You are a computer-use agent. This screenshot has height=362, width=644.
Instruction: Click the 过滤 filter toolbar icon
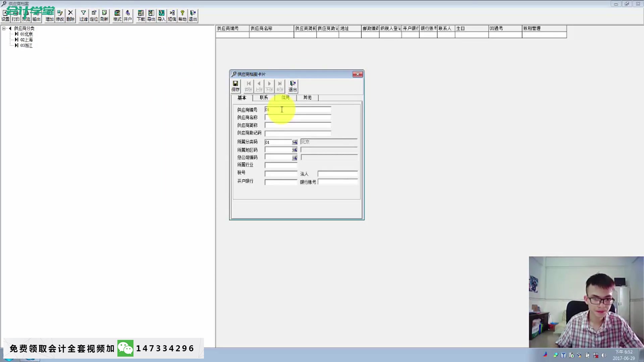[x=83, y=15]
